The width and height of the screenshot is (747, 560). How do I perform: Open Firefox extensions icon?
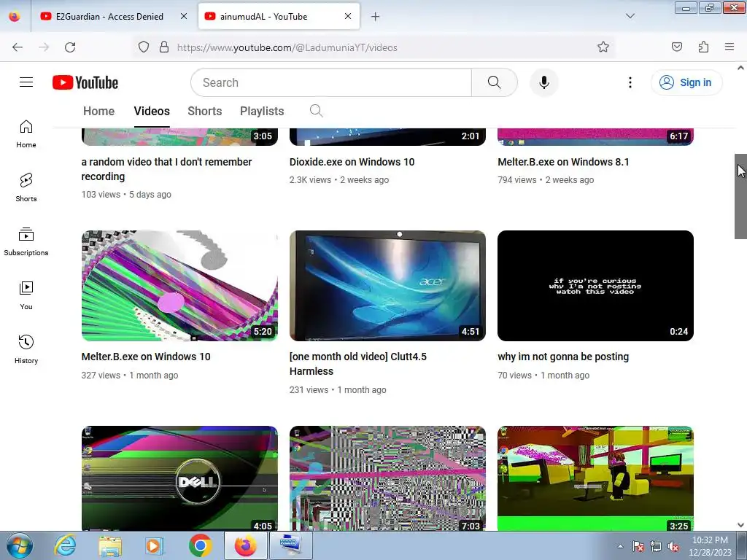tap(703, 47)
